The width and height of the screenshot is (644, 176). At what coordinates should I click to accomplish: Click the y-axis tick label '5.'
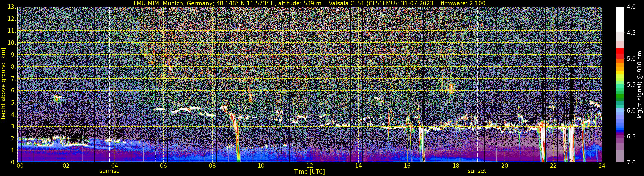13,103
